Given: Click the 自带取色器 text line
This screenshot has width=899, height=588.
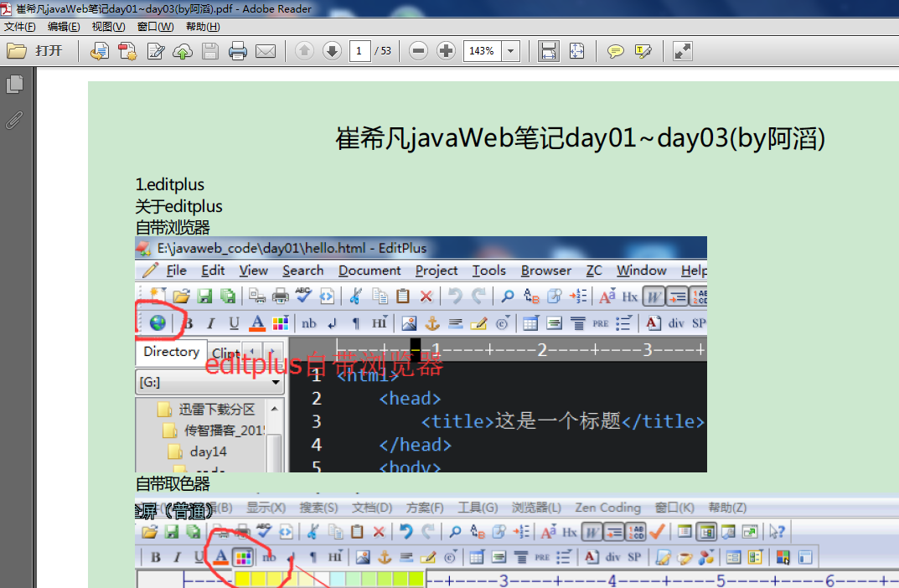Looking at the screenshot, I should tap(173, 483).
